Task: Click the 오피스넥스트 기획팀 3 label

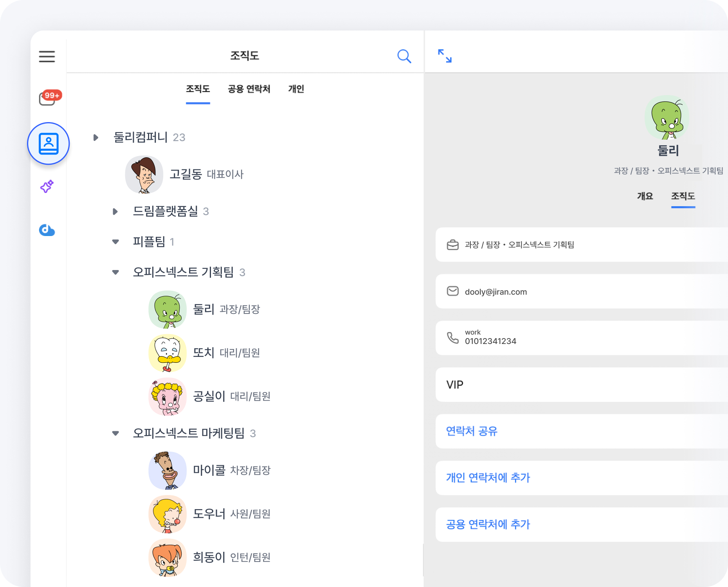Action: [189, 272]
